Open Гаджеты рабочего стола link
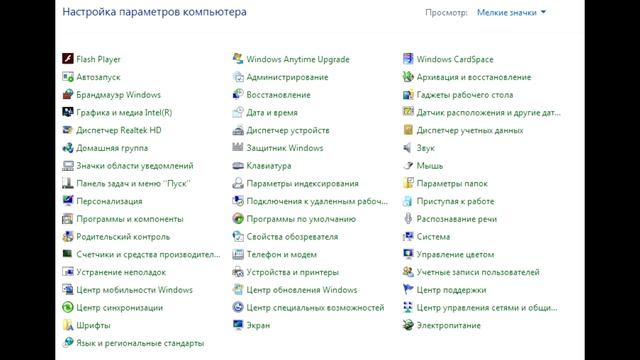The width and height of the screenshot is (640, 360). (465, 95)
